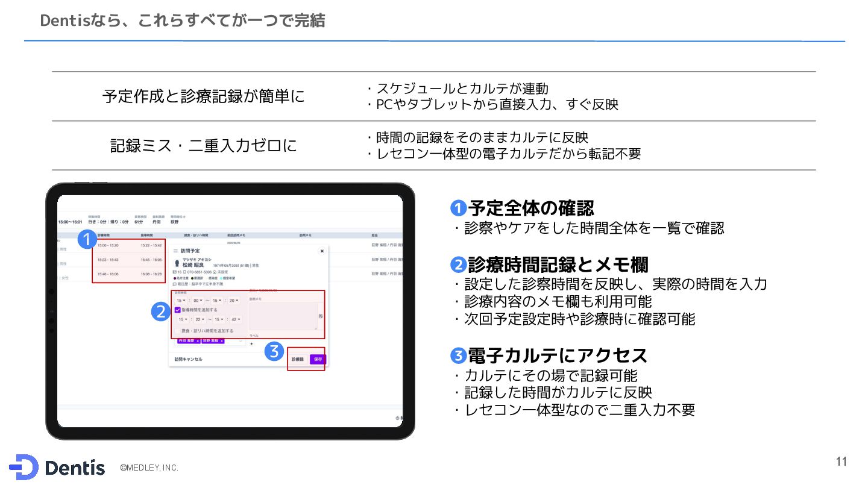The height and width of the screenshot is (488, 868).
Task: Click the 指導時間 column header
Action: tap(146, 234)
